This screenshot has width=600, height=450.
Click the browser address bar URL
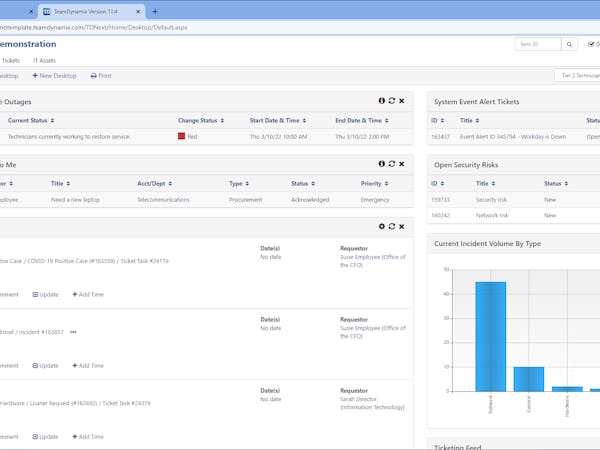click(x=94, y=28)
